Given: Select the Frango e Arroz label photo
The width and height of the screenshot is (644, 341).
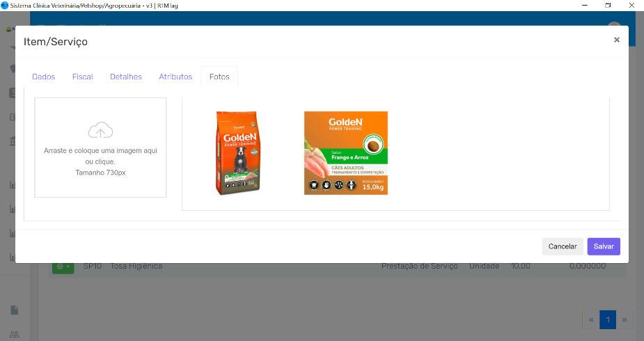Looking at the screenshot, I should click(345, 153).
